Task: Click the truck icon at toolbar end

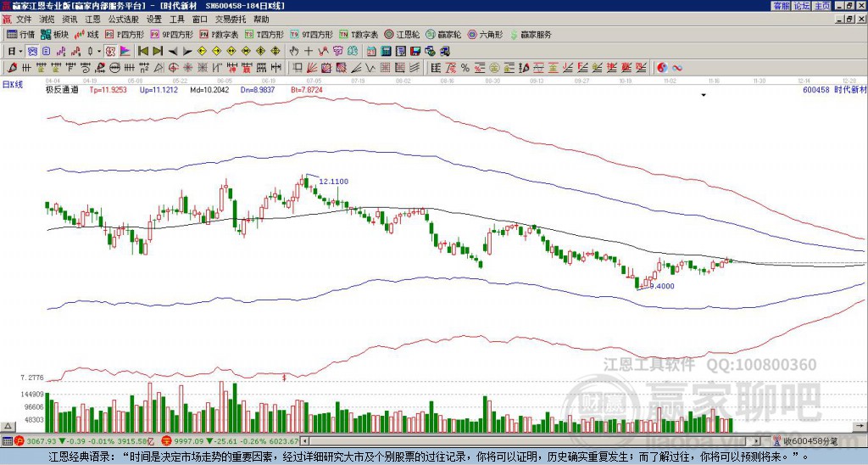Action: coord(444,52)
